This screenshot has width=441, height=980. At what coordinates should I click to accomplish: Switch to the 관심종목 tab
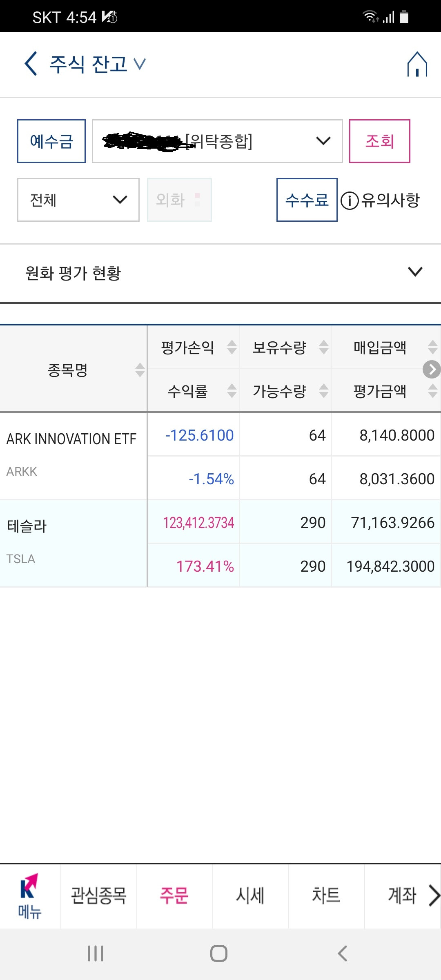pos(99,896)
